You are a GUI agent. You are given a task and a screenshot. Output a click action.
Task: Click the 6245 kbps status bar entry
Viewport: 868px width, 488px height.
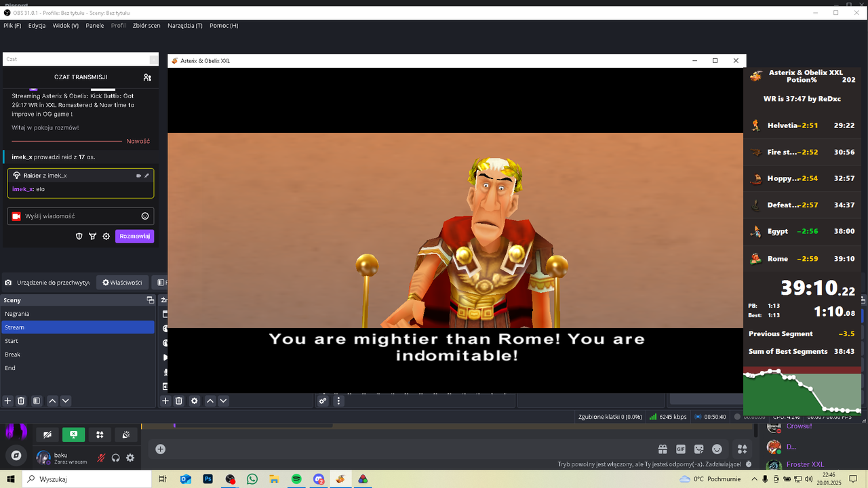tap(668, 417)
